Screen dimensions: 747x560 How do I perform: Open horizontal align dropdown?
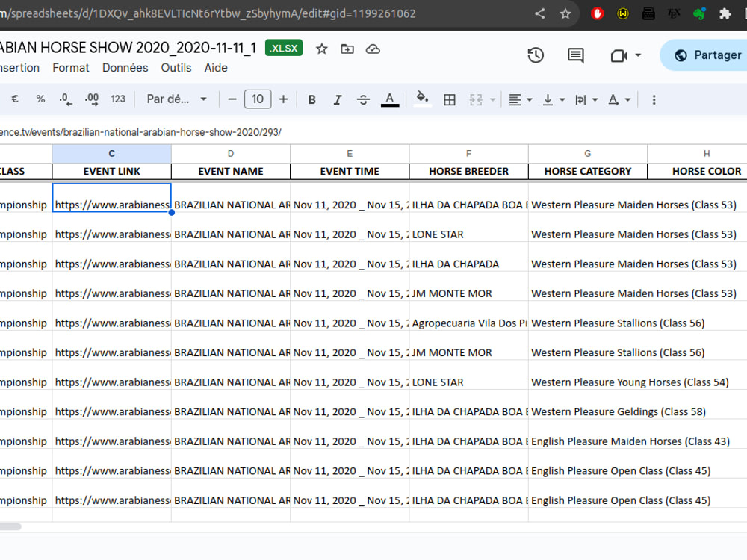point(520,99)
